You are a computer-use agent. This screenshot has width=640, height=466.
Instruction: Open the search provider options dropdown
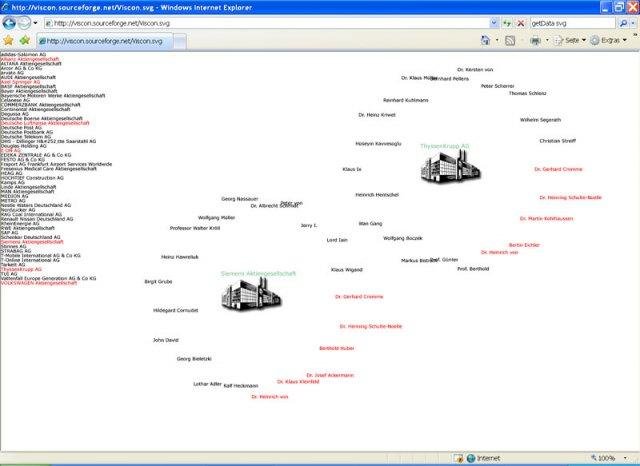tap(633, 23)
